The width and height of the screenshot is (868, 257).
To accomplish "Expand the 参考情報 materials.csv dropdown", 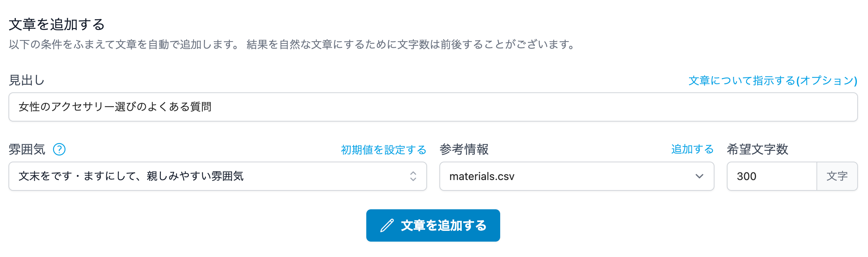I will pyautogui.click(x=569, y=176).
